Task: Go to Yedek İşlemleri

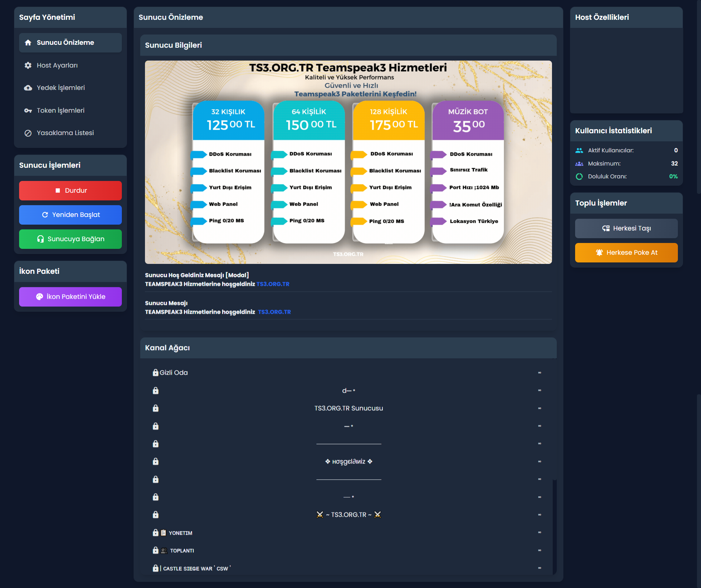Action: [x=70, y=88]
